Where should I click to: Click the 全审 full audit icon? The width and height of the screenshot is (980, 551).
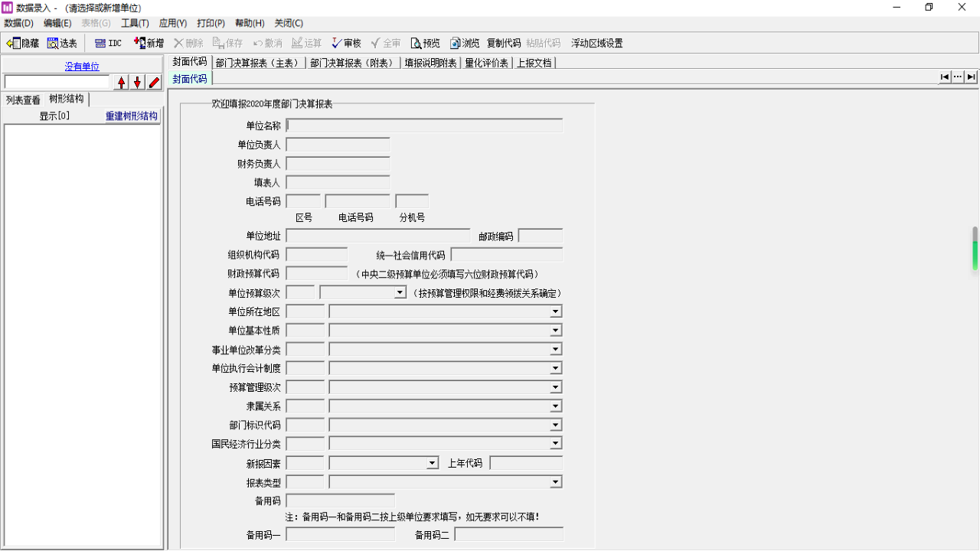384,43
